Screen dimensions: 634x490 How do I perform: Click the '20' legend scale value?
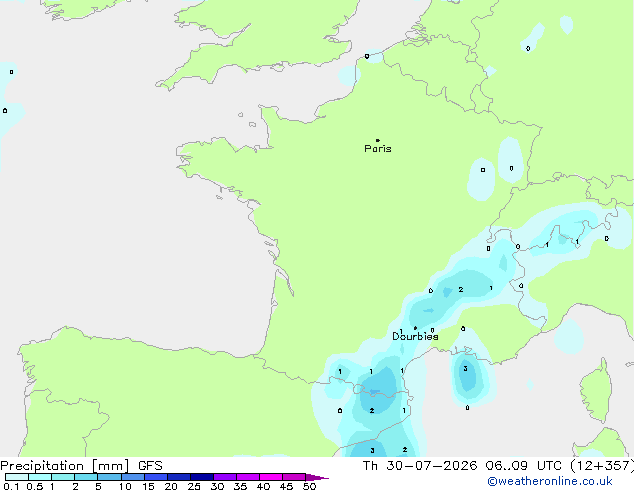click(x=171, y=486)
